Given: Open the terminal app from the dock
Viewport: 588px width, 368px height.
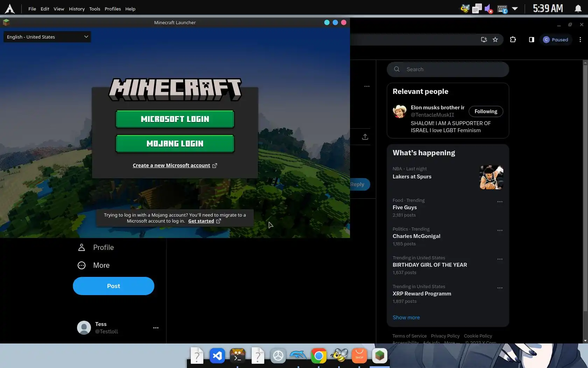Looking at the screenshot, I should [238, 356].
